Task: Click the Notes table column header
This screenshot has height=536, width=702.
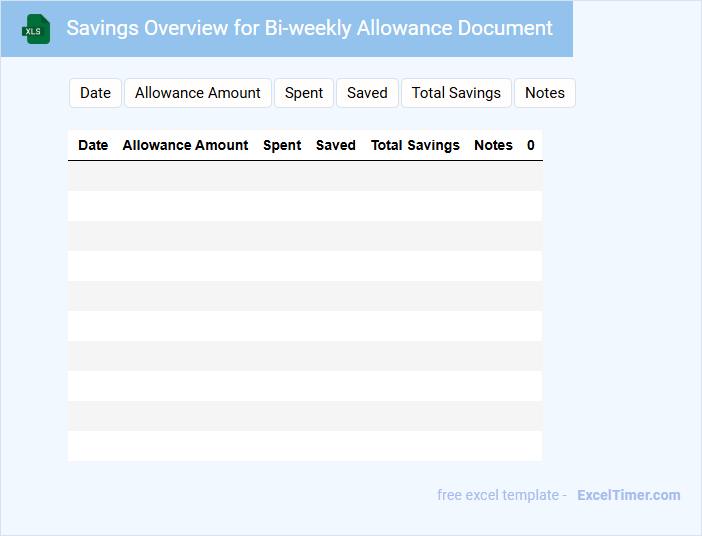Action: [493, 145]
